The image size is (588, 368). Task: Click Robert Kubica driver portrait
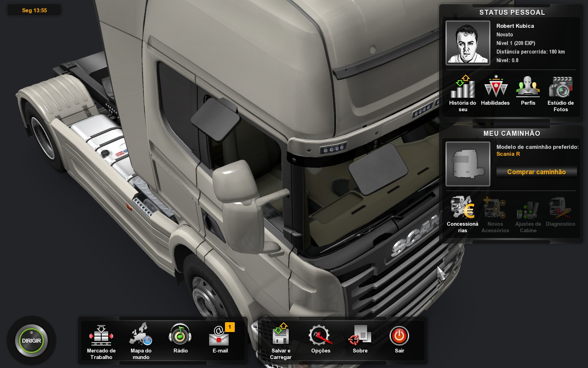click(468, 43)
